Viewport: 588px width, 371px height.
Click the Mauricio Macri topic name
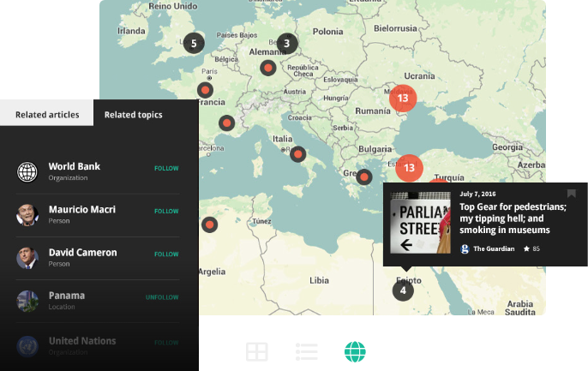point(82,209)
